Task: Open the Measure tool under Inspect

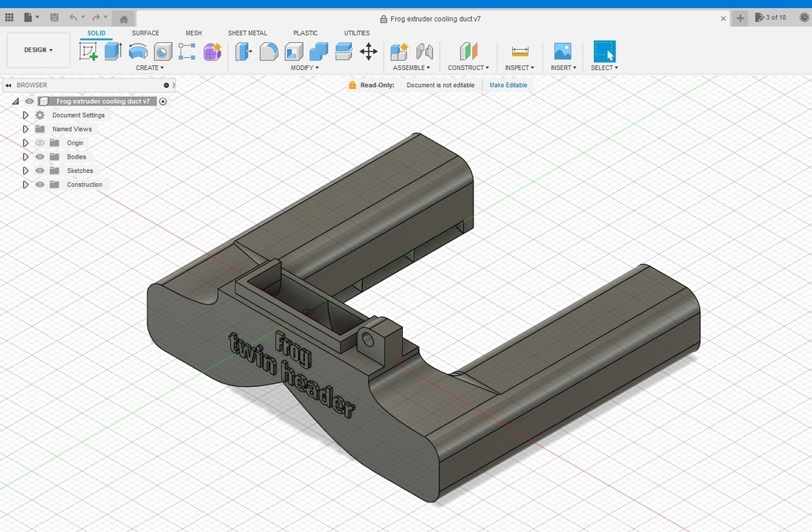Action: pyautogui.click(x=519, y=52)
